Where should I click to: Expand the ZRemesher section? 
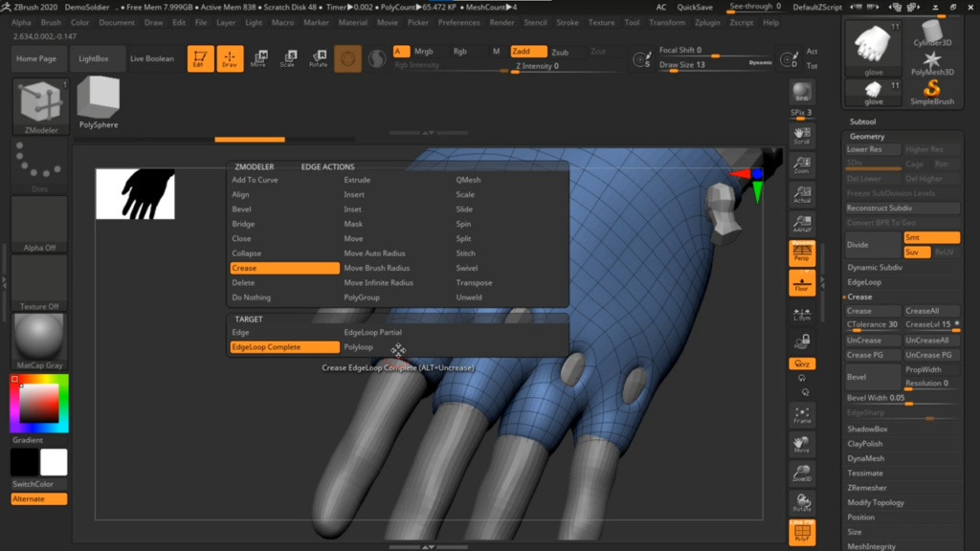click(867, 488)
